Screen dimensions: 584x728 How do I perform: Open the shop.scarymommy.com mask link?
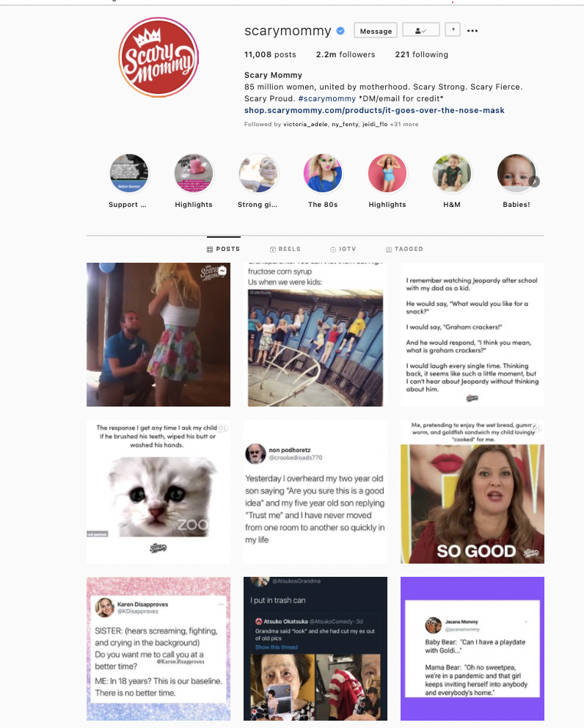click(374, 111)
